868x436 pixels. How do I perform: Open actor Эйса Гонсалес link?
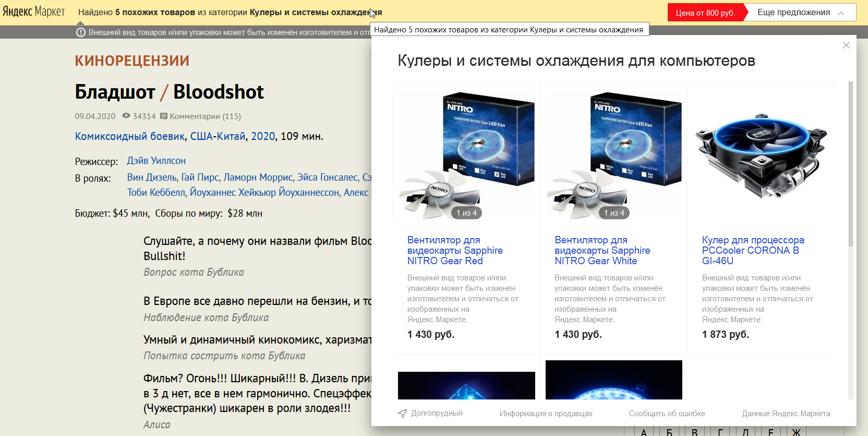[x=328, y=178]
